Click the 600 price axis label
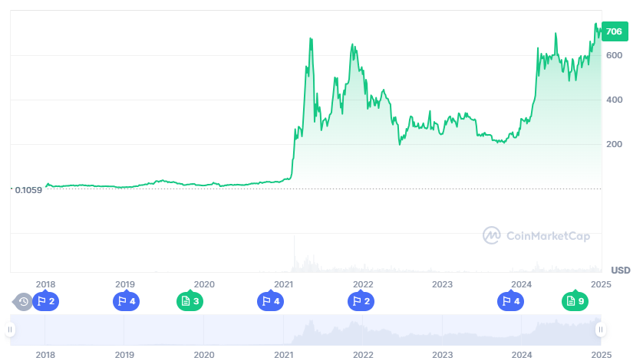 click(613, 56)
